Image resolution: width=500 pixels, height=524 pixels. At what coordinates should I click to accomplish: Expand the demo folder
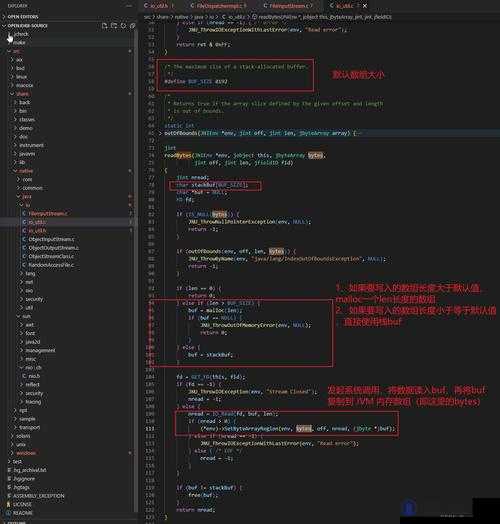click(23, 128)
